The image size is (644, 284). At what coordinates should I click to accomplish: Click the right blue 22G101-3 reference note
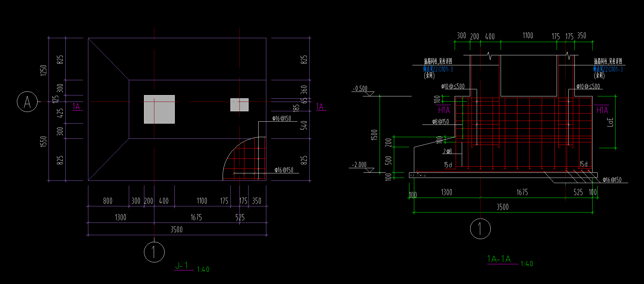pyautogui.click(x=608, y=69)
